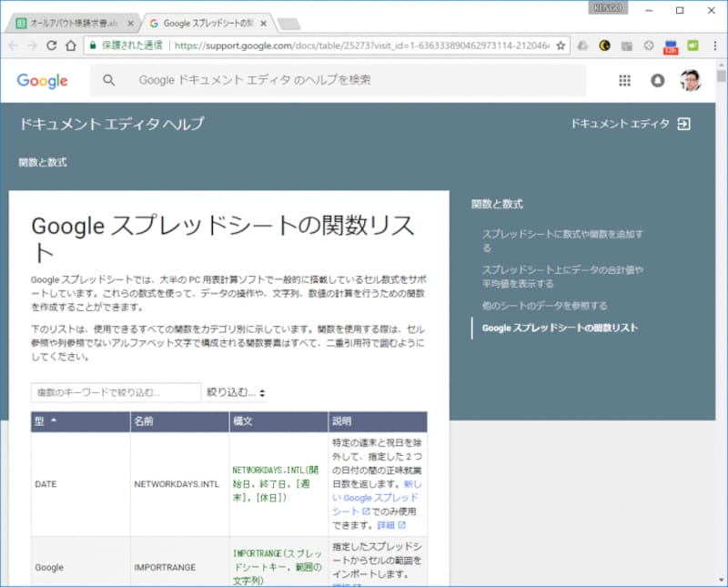The height and width of the screenshot is (587, 728).
Task: Click the red badge extension icon
Action: click(x=669, y=44)
